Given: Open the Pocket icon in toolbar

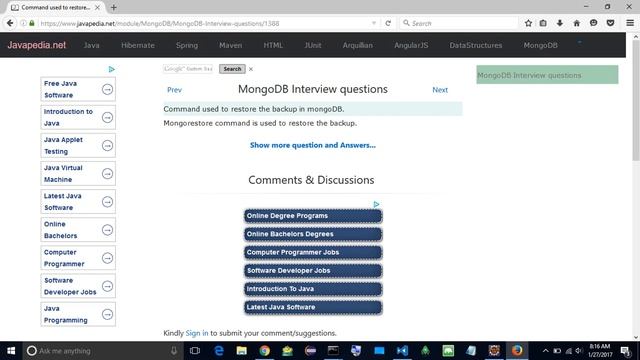Looking at the screenshot, I should pos(610,23).
